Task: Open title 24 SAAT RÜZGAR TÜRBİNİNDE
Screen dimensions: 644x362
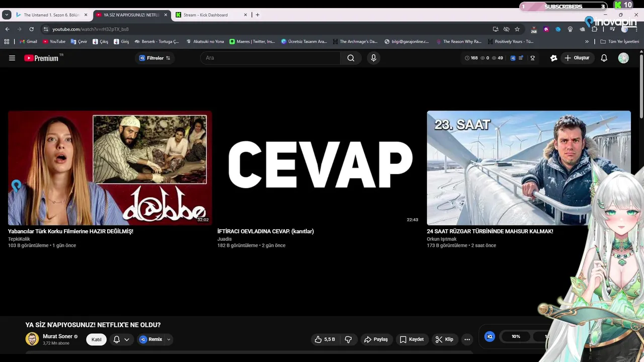Action: 490,231
